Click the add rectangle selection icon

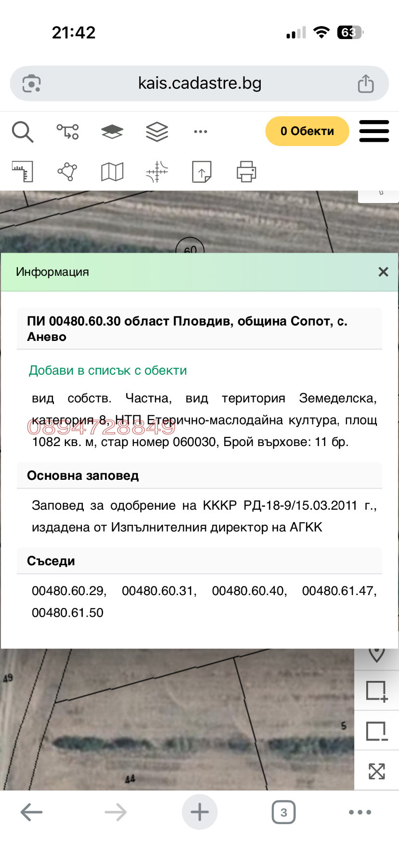click(x=377, y=691)
